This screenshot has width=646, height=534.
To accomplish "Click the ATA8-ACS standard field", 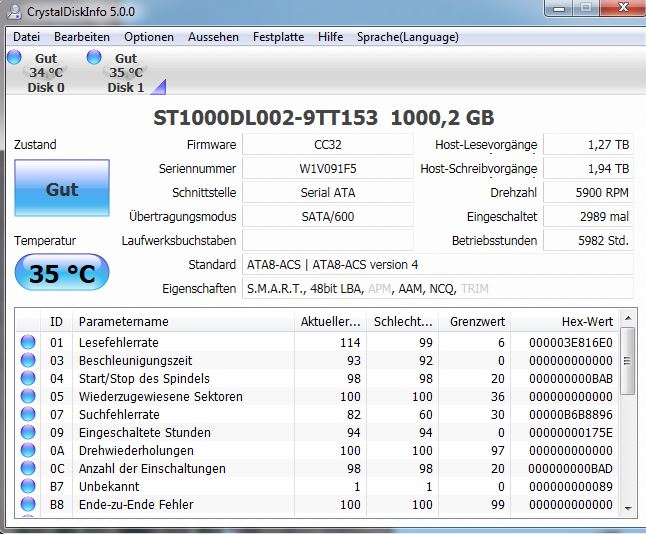I will (x=438, y=265).
